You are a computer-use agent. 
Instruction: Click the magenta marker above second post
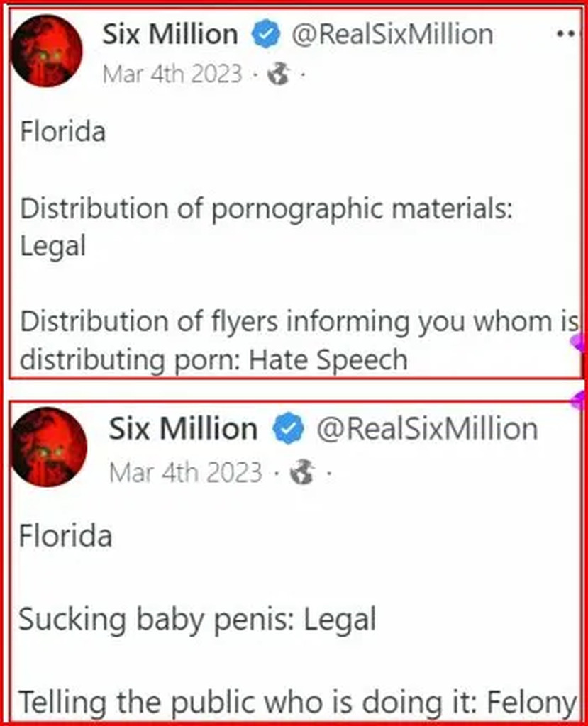(x=579, y=400)
